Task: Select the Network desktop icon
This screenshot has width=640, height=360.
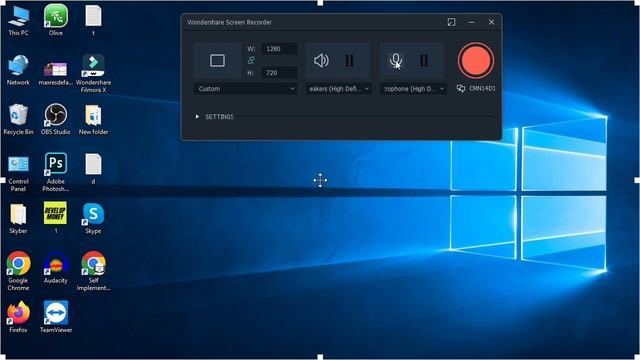Action: tap(18, 70)
